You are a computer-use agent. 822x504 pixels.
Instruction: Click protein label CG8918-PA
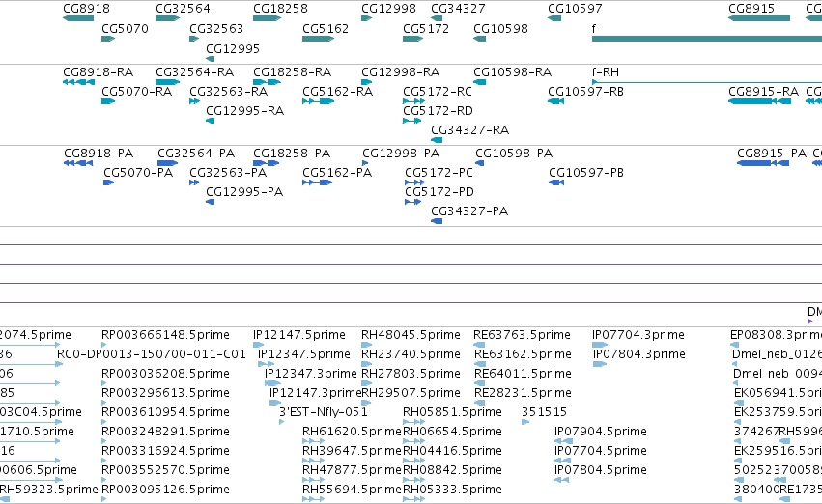coord(99,154)
